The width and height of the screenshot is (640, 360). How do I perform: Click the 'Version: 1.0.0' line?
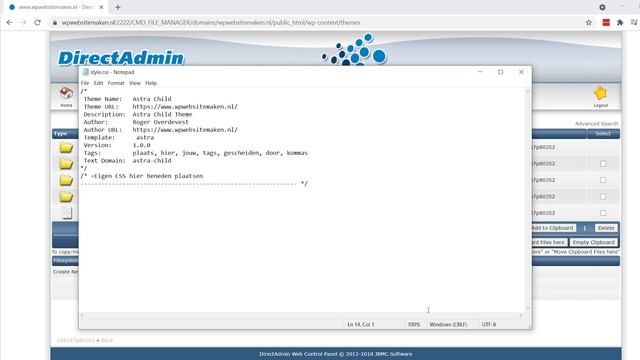click(117, 145)
